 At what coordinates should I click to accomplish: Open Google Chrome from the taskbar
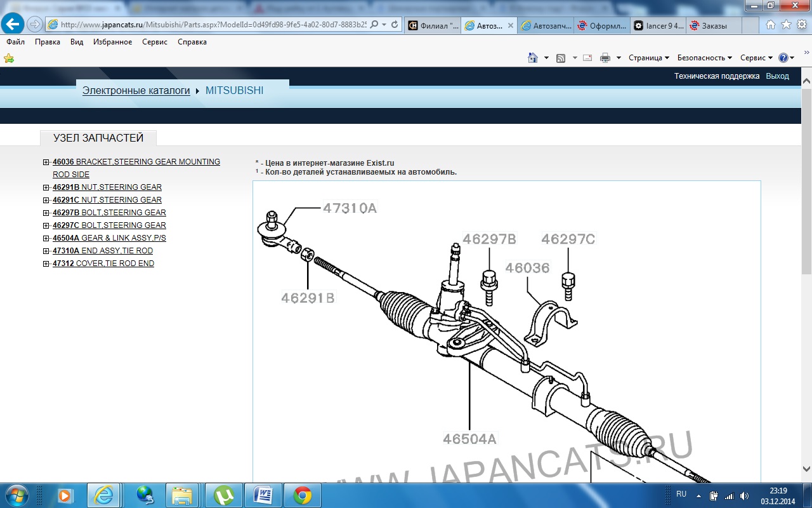303,495
